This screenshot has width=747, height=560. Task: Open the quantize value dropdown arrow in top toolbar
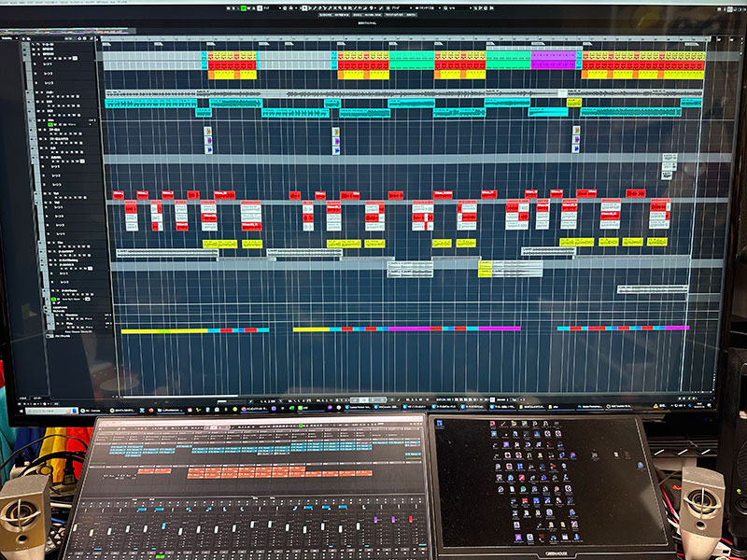(x=471, y=8)
